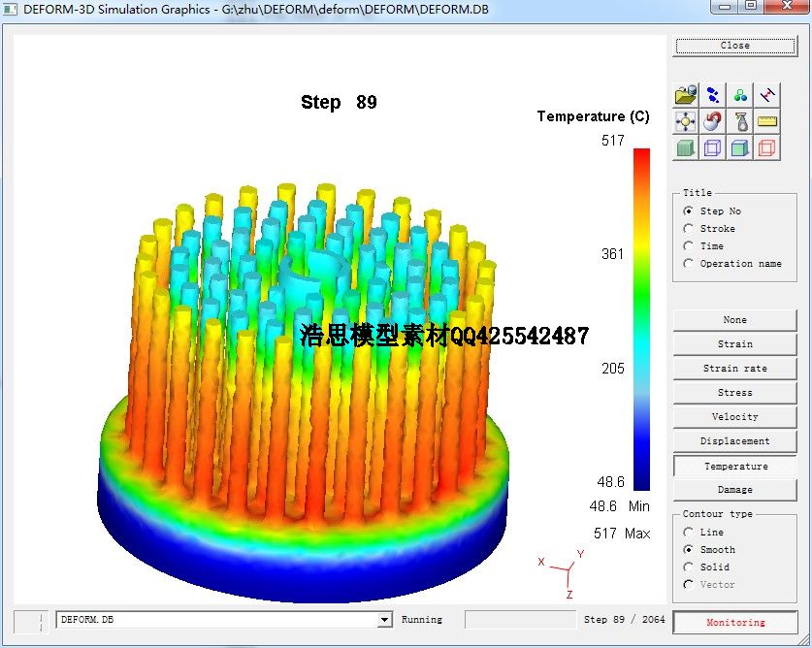Click the blue footsteps step icon
812x648 pixels.
[713, 95]
